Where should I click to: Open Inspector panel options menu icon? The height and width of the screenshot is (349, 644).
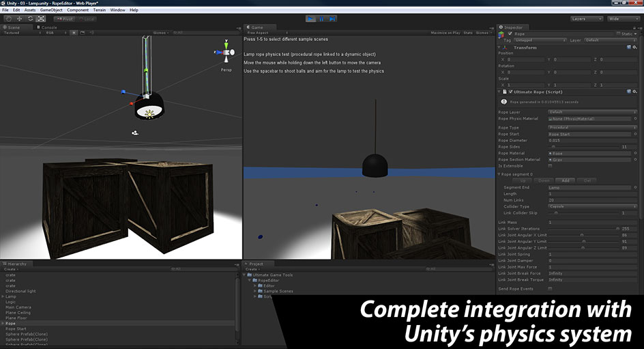tap(639, 27)
